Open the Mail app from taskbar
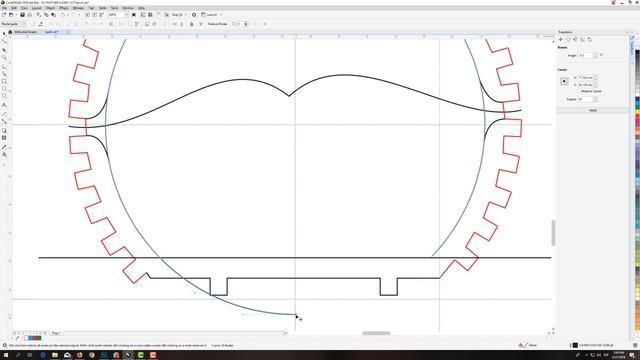This screenshot has height=360, width=640. click(x=67, y=355)
